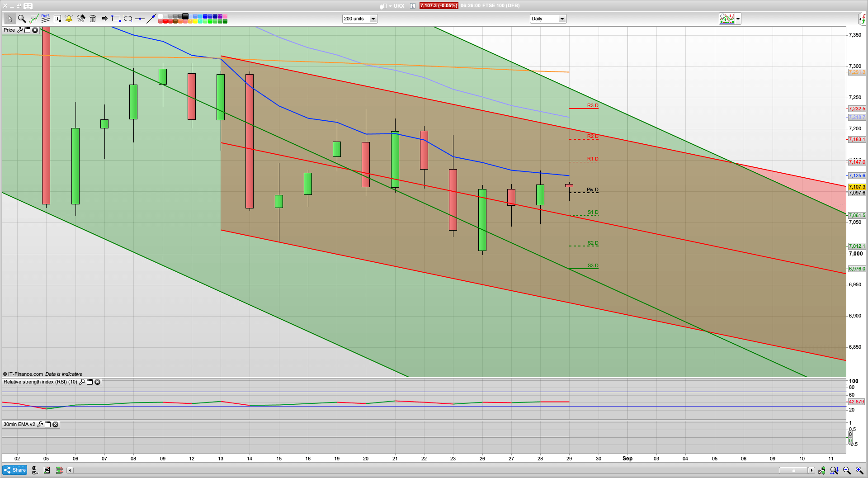Maximize the RSI indicator panel
Image resolution: width=868 pixels, height=478 pixels.
click(90, 382)
